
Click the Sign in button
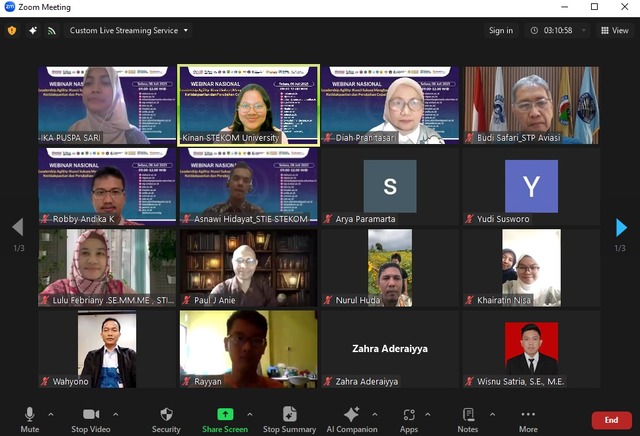click(x=501, y=30)
